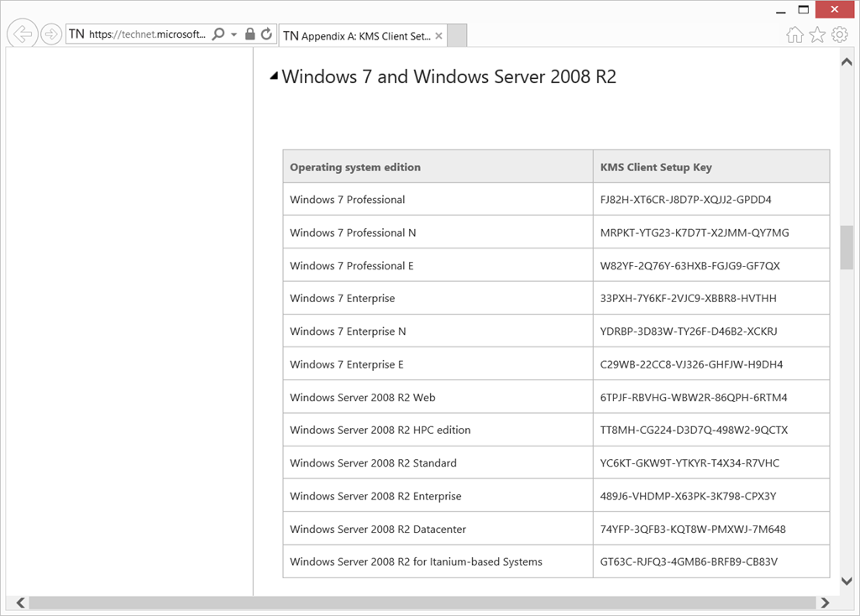Click the key MRPKT-YTG23-K7D7T-X2JMM-QY7MG
The width and height of the screenshot is (860, 616).
[x=695, y=232]
